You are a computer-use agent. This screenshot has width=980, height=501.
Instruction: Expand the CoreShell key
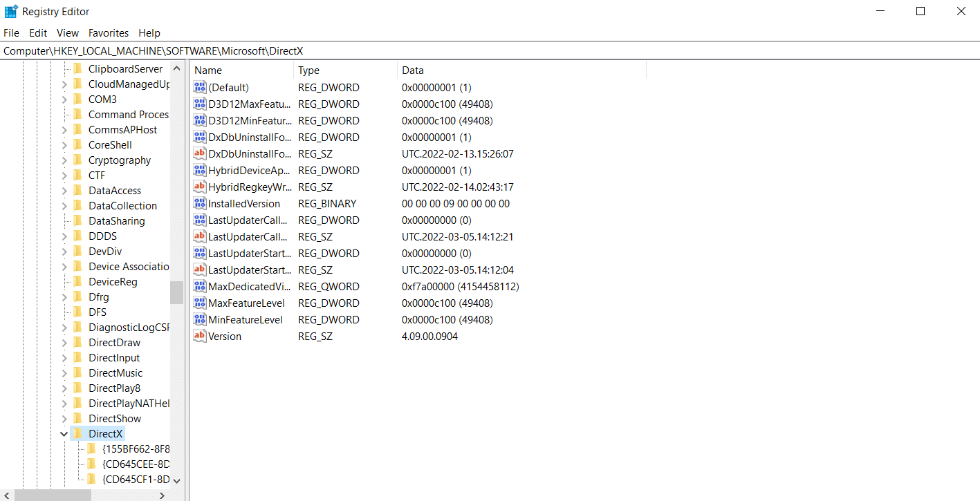point(64,145)
